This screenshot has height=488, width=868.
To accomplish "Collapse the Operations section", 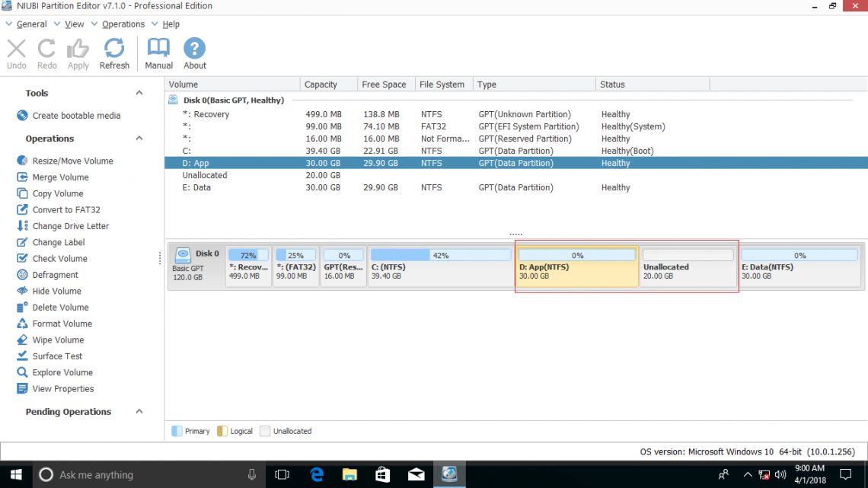I will [x=139, y=139].
